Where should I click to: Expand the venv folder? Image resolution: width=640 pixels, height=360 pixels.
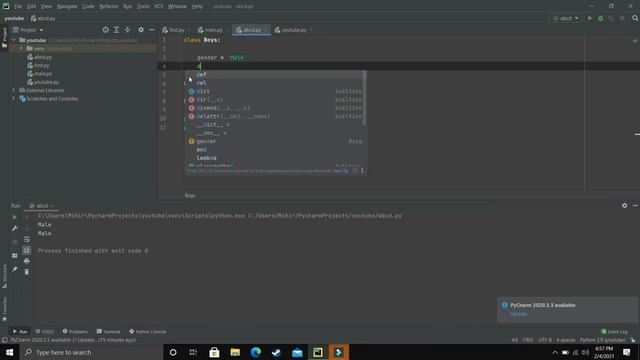point(21,49)
